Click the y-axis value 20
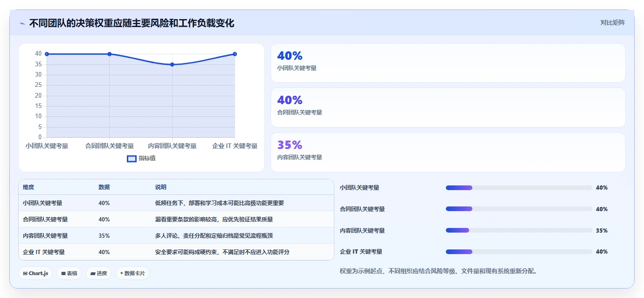Screen dimensions: 644x298 coord(38,96)
